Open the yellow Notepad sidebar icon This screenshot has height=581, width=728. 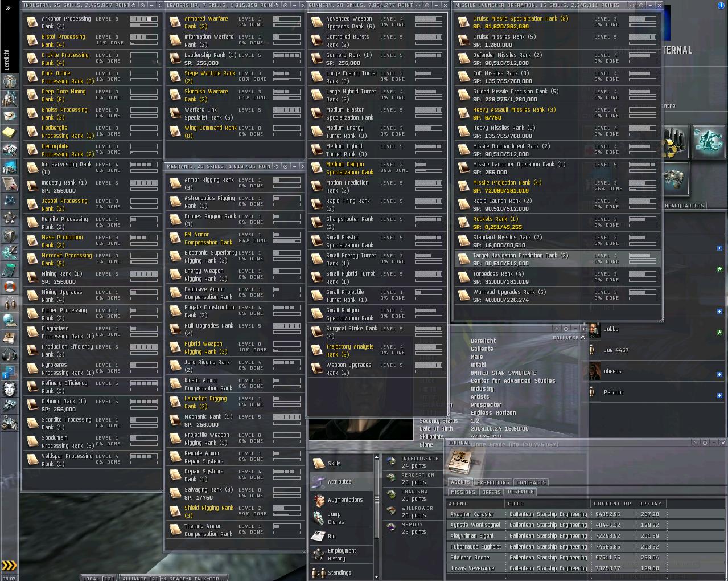pos(9,133)
